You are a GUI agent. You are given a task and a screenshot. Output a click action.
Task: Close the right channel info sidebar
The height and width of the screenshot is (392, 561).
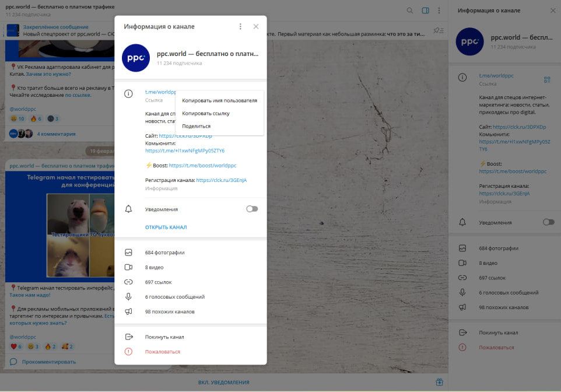click(552, 10)
